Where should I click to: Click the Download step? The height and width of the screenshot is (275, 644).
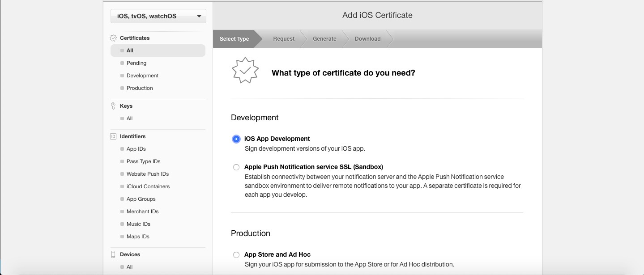coord(367,39)
